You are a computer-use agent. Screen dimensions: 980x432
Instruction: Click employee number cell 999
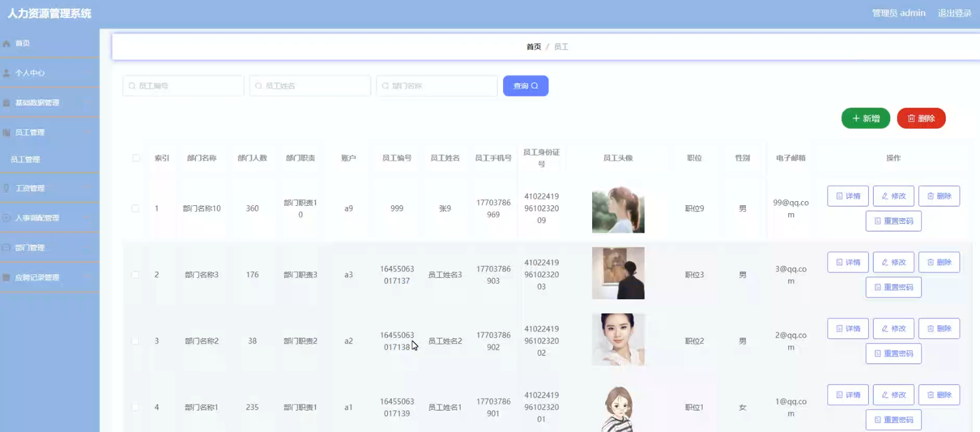[397, 208]
